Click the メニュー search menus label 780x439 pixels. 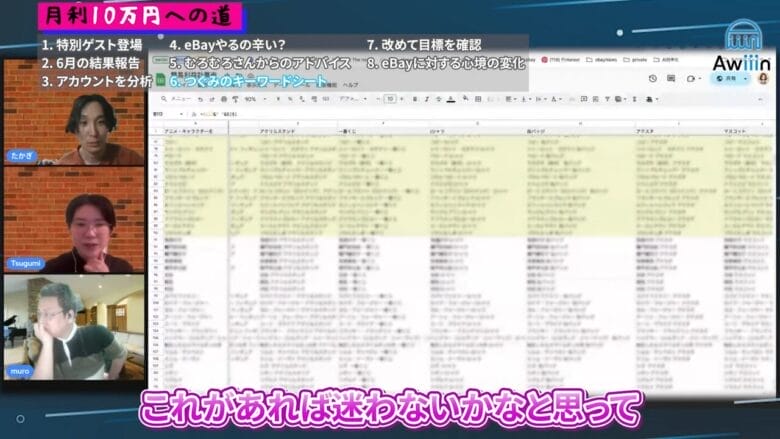(180, 99)
